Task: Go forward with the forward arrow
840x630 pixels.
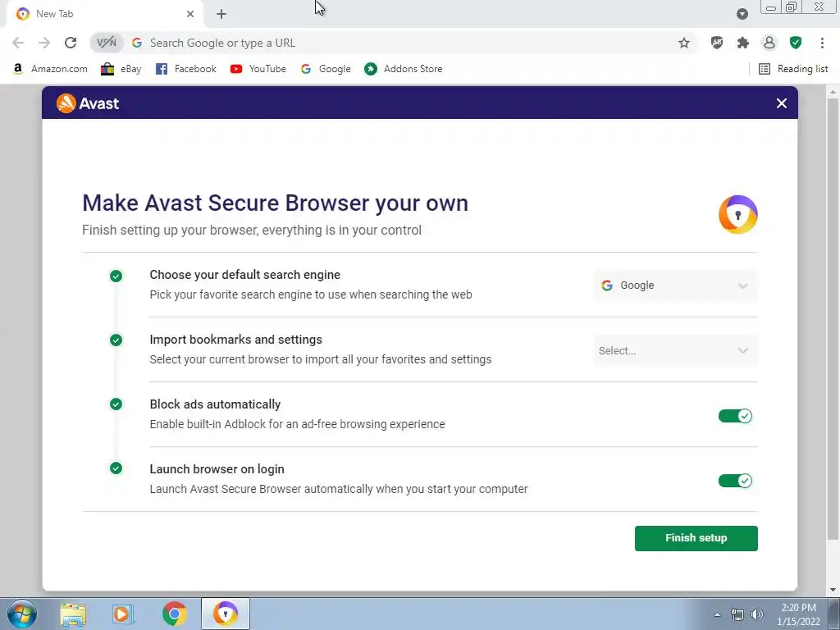Action: pos(44,43)
